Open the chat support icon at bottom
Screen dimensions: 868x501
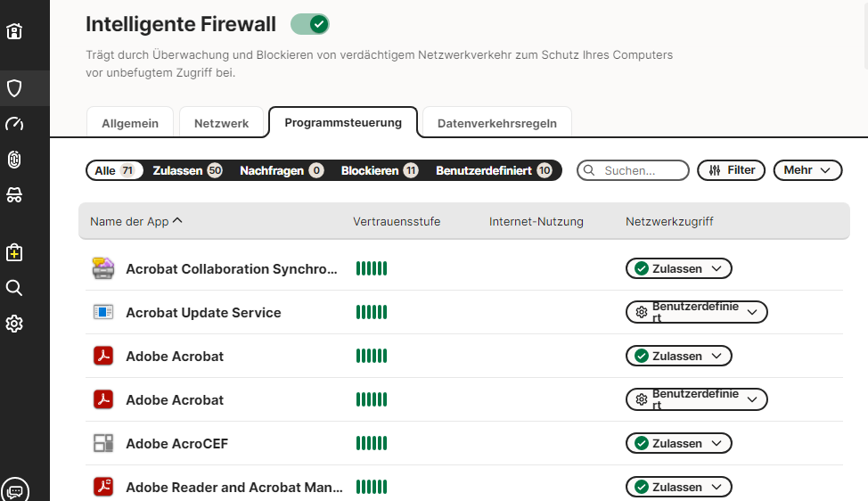15,490
